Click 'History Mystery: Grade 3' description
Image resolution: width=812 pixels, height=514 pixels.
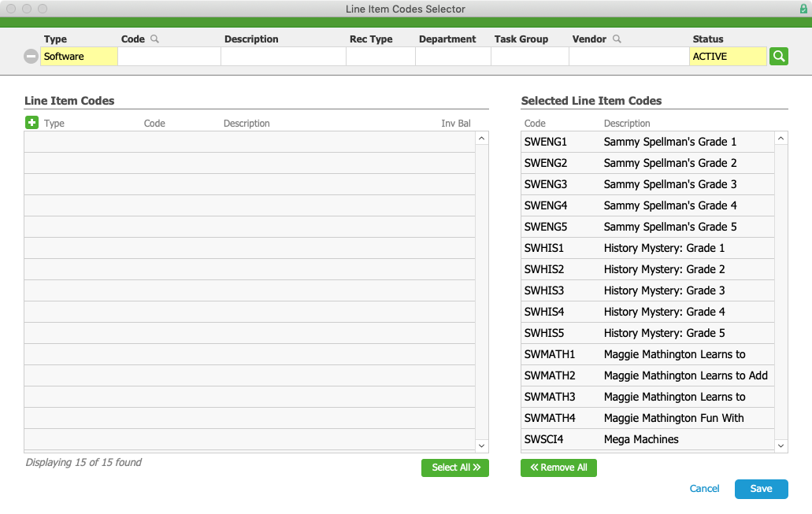point(665,290)
